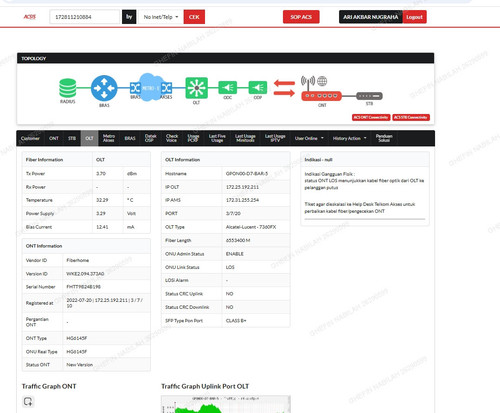The height and width of the screenshot is (413, 500).
Task: Click the ODC splitter icon
Action: pyautogui.click(x=228, y=88)
